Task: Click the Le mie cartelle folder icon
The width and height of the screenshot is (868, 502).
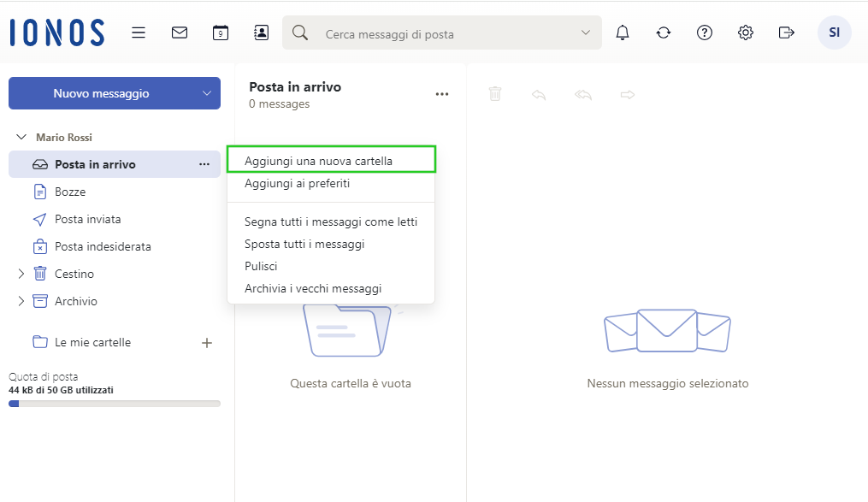Action: 40,342
